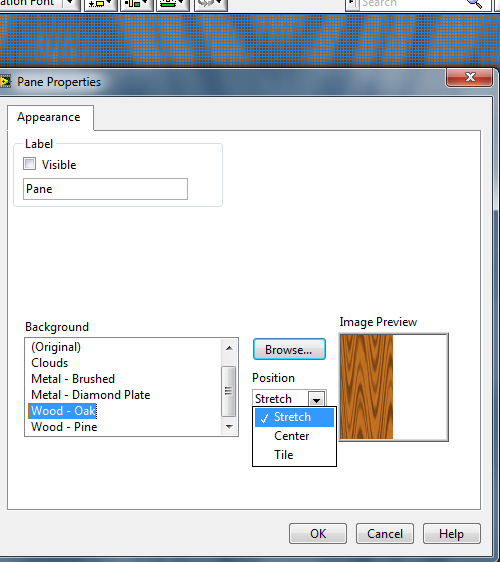Switch to the Appearance tab
Image resolution: width=500 pixels, height=562 pixels.
pos(49,117)
